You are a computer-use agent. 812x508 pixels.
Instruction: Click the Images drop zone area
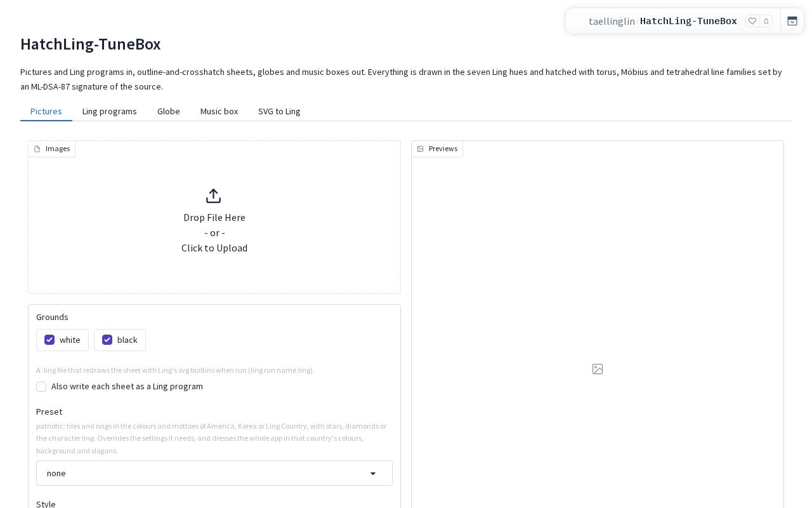click(214, 217)
